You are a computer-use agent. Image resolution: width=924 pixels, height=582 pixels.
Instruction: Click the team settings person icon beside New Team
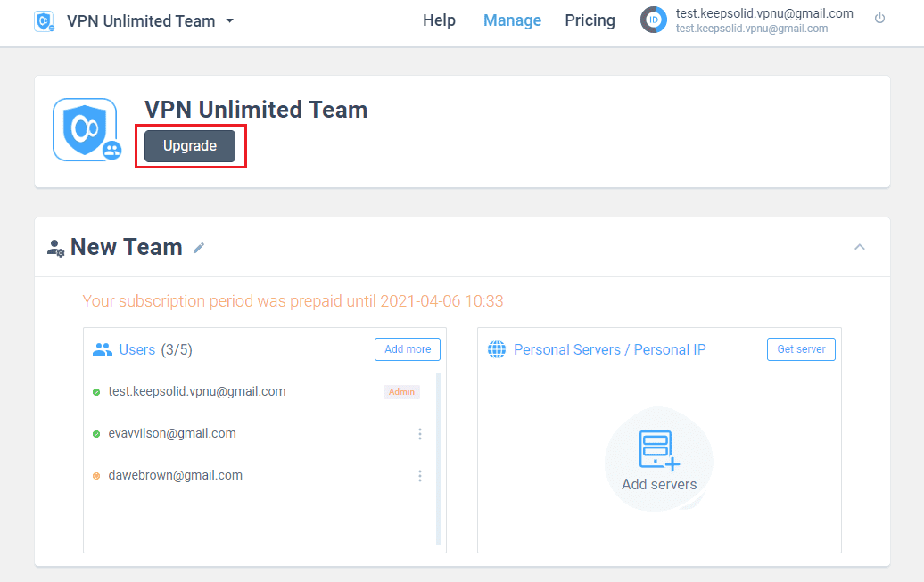point(55,248)
